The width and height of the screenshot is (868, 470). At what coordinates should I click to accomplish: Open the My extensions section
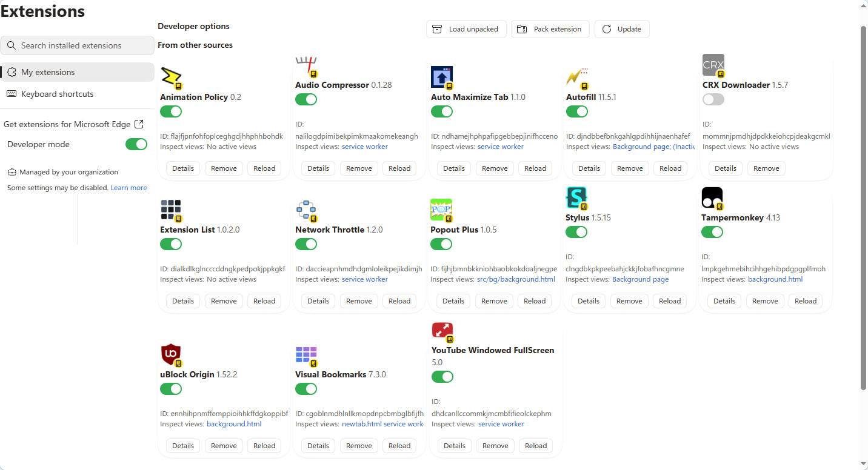pos(78,72)
